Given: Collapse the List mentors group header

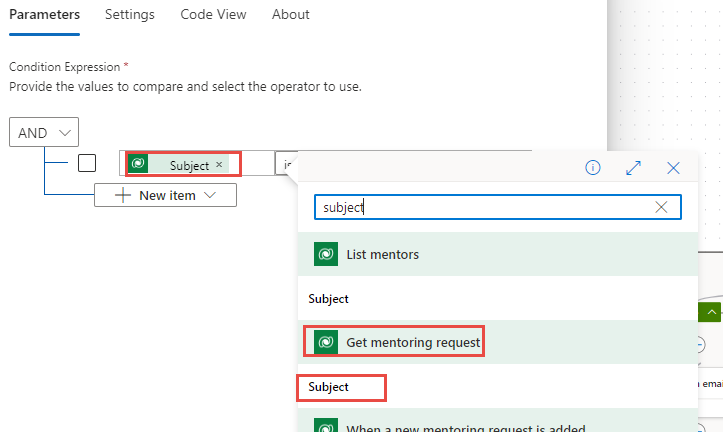Looking at the screenshot, I should pyautogui.click(x=382, y=255).
